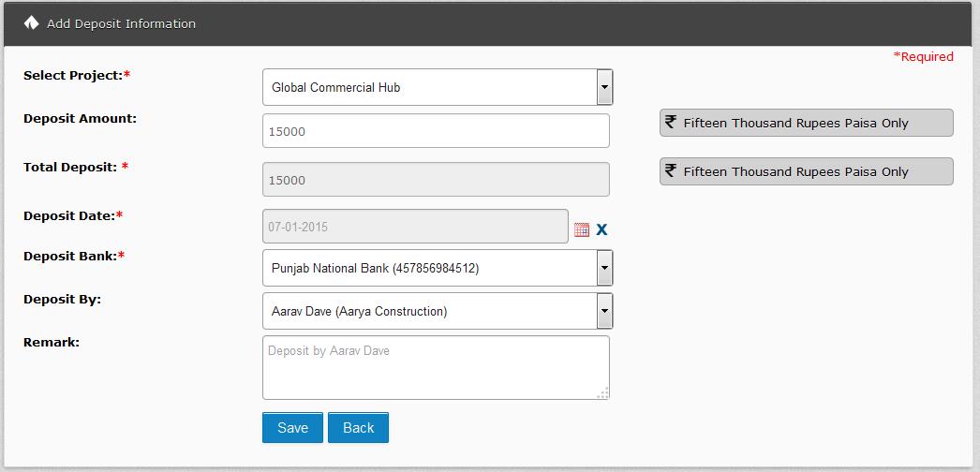Screen dimensions: 980x472
Task: Click inside the Remark text area
Action: pos(436,368)
